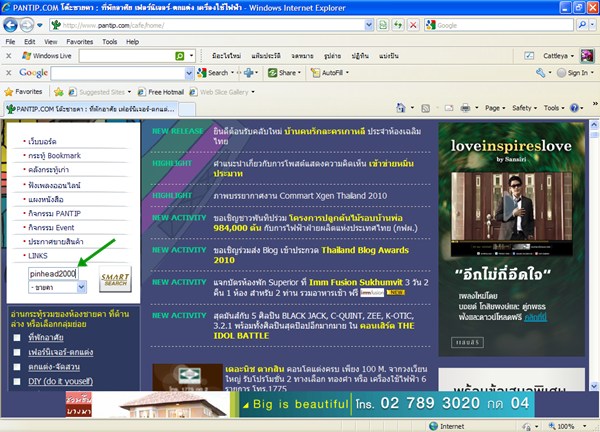This screenshot has width=600, height=432.
Task: Click the Read Mail icon in command bar
Action: tap(449, 108)
